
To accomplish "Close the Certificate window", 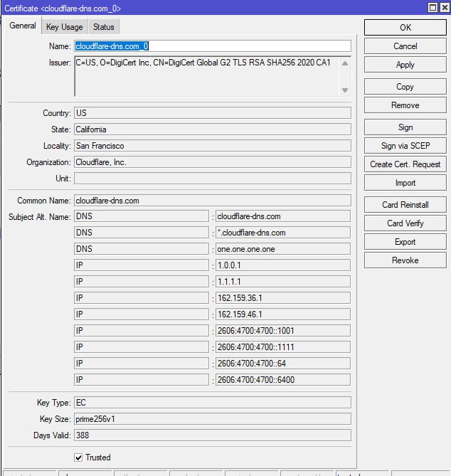I will [x=445, y=8].
